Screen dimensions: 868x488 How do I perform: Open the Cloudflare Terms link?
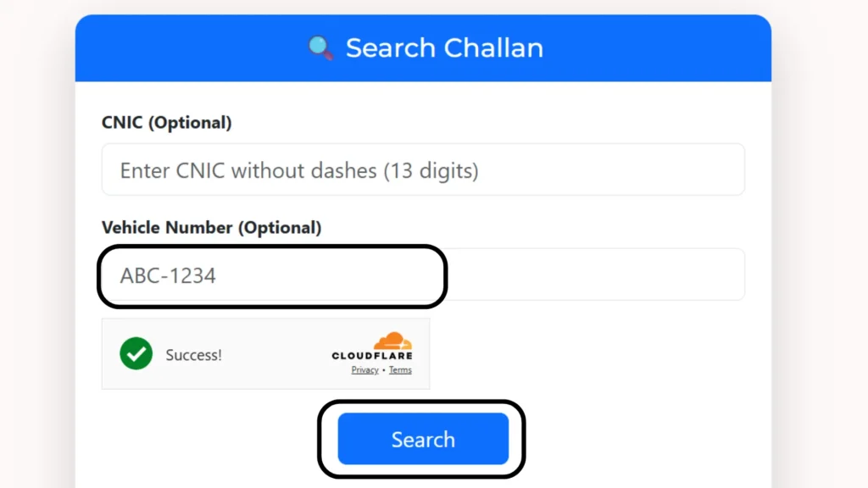click(x=400, y=370)
